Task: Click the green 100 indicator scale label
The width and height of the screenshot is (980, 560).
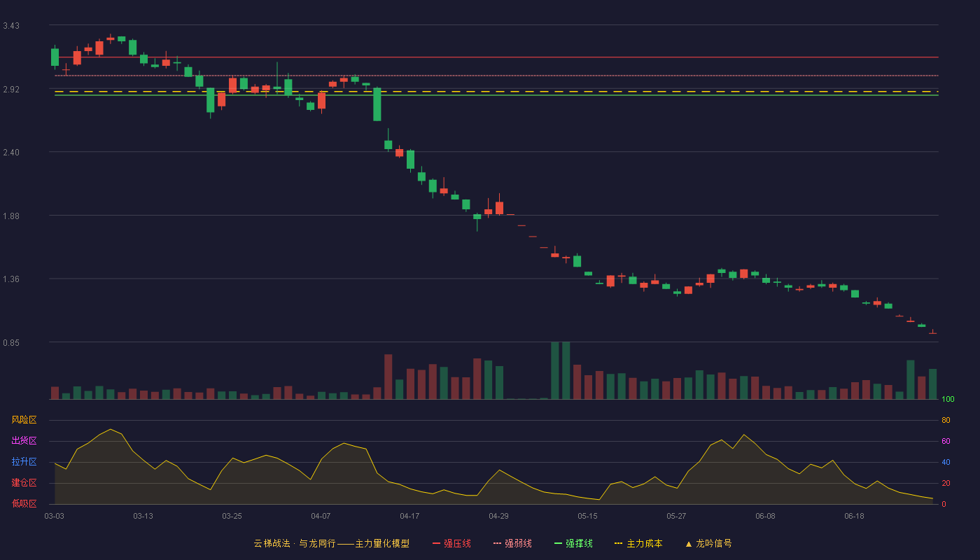Action: click(x=948, y=400)
